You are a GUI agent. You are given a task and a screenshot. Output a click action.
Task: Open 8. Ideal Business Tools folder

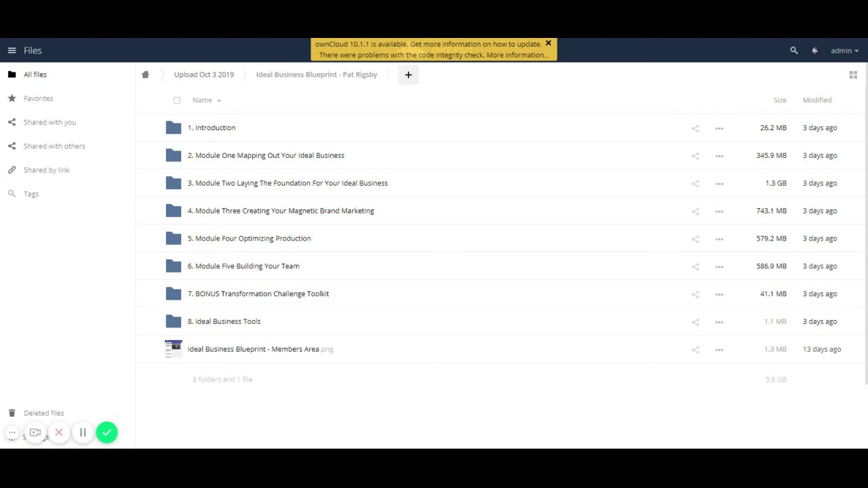click(224, 321)
